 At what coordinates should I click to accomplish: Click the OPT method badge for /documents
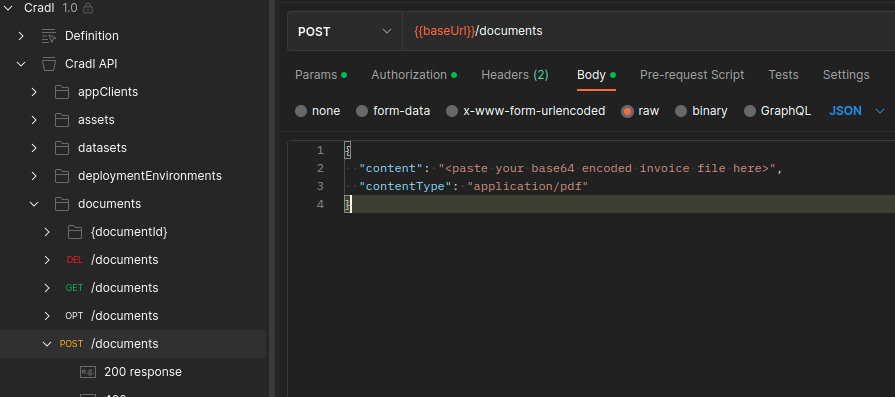pos(74,316)
